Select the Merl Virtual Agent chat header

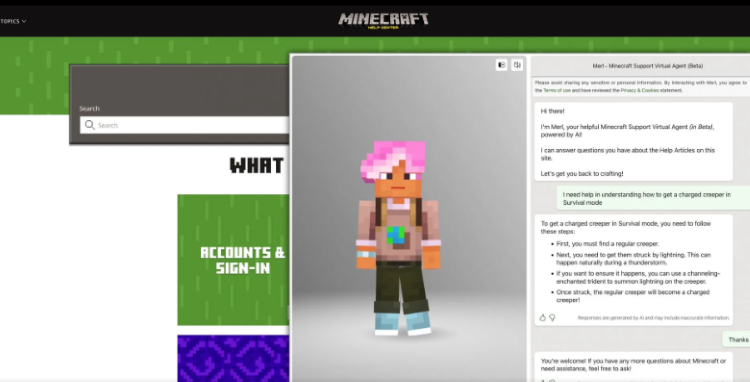point(648,66)
